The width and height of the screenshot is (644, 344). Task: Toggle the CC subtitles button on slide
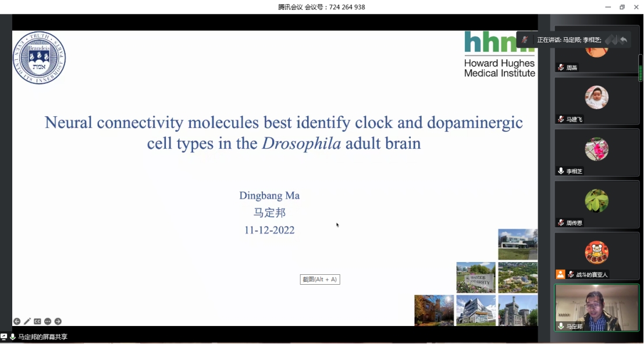click(x=37, y=321)
